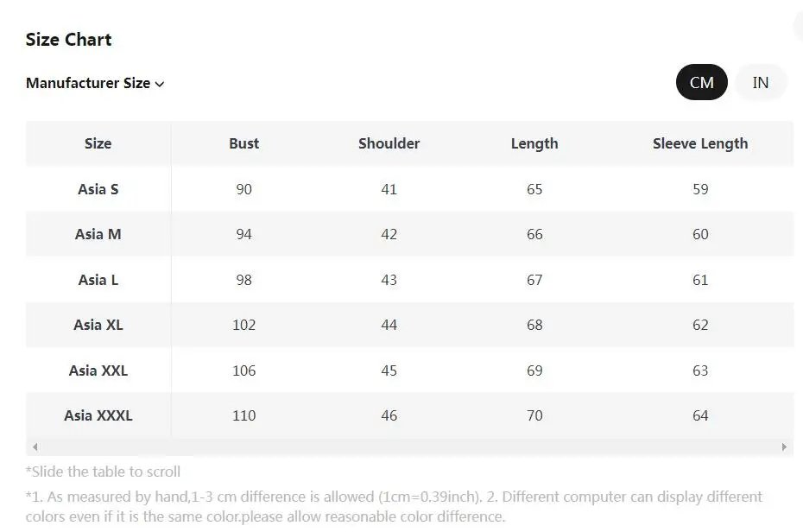Switch measurements to IN
The image size is (803, 532).
tap(760, 83)
